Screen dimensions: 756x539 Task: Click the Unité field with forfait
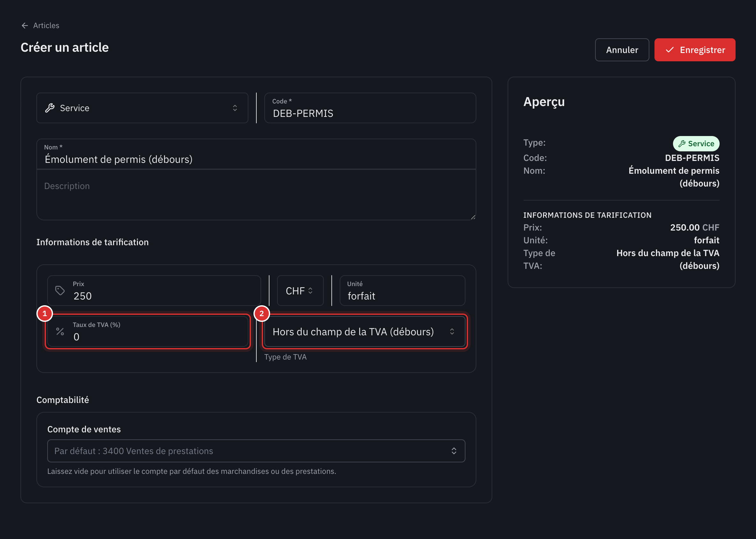coord(402,290)
